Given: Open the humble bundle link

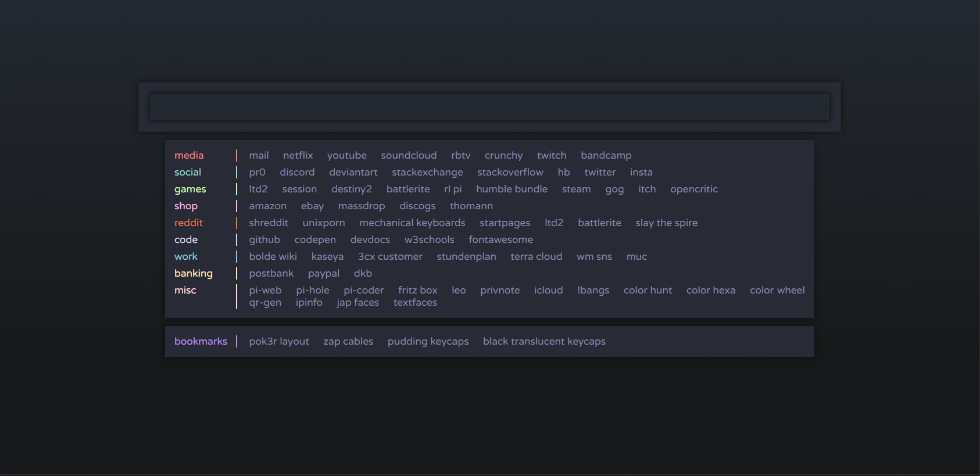Looking at the screenshot, I should 512,189.
